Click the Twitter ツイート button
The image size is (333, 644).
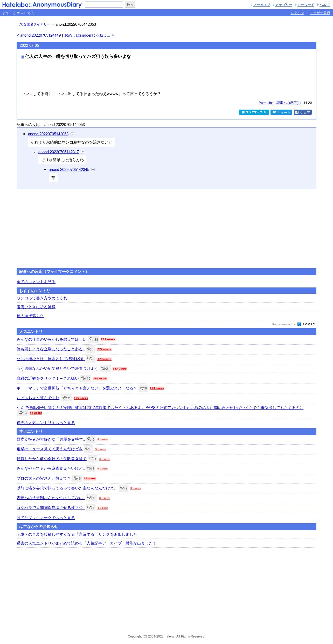(x=281, y=112)
